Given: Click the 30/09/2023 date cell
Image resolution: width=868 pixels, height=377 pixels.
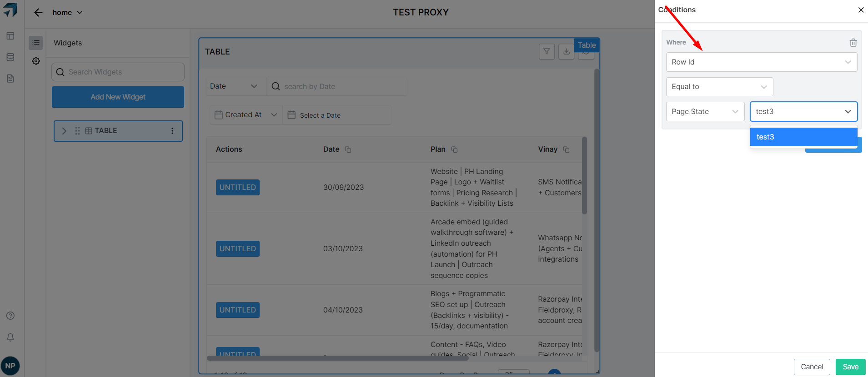Looking at the screenshot, I should pos(343,188).
